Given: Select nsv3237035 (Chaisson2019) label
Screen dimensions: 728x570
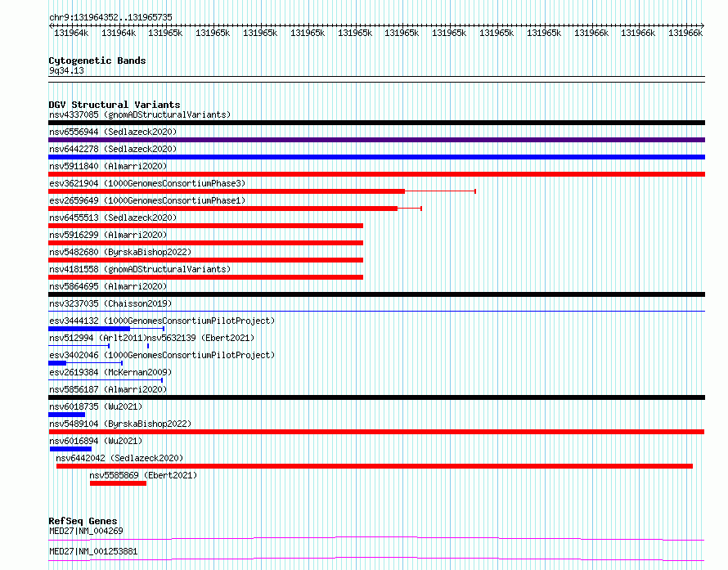Looking at the screenshot, I should point(110,303).
